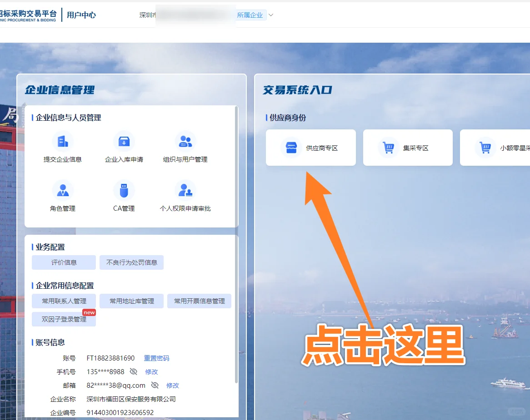
Task: Click the shopping cart icon in 集采专区
Action: tap(389, 147)
